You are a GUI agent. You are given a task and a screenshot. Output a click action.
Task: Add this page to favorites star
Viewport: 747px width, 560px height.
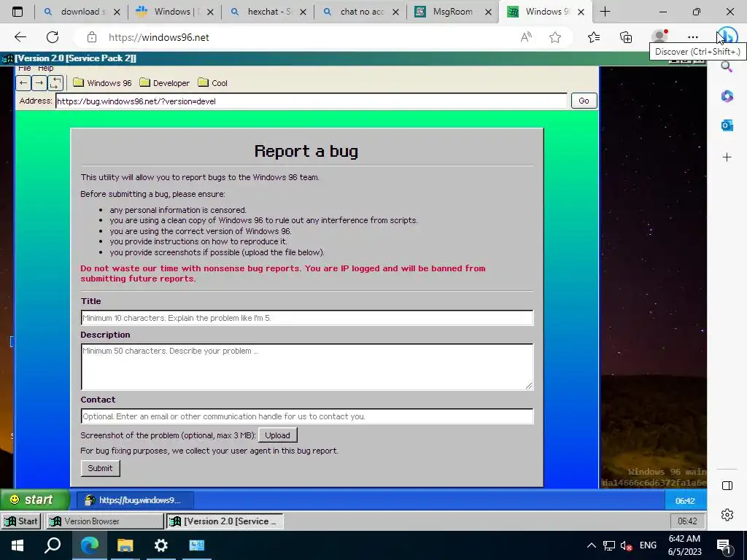click(555, 37)
